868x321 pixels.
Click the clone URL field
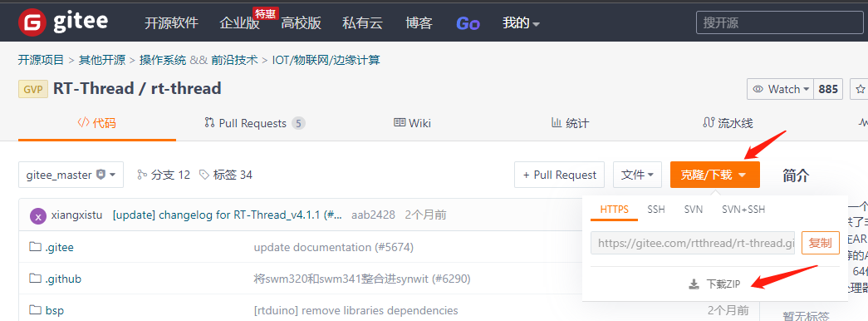pos(693,243)
